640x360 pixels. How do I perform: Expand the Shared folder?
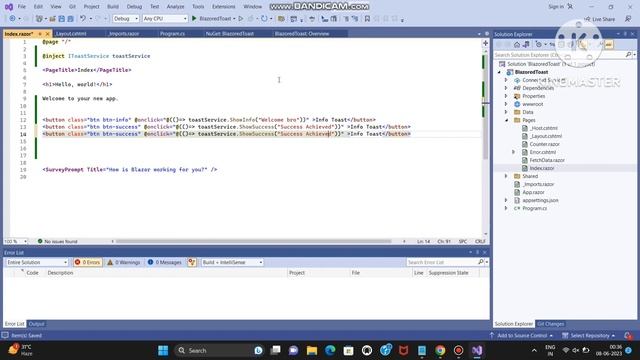click(506, 176)
